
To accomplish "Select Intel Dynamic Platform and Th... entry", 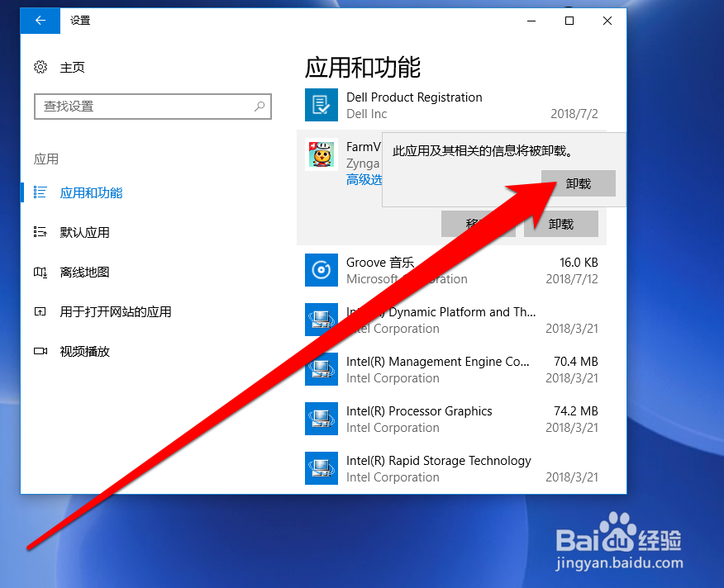I will pos(451,320).
